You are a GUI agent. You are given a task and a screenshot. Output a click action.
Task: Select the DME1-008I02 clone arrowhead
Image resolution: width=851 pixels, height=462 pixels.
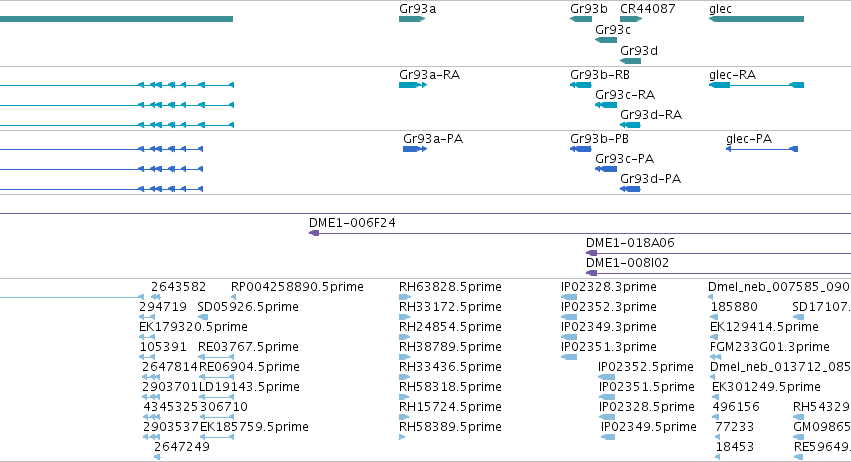pos(592,273)
